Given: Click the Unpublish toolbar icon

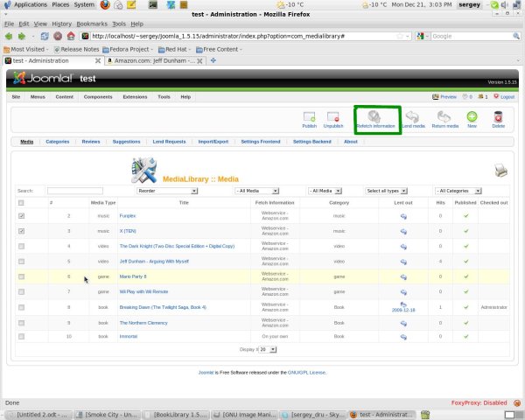Looking at the screenshot, I should [333, 117].
